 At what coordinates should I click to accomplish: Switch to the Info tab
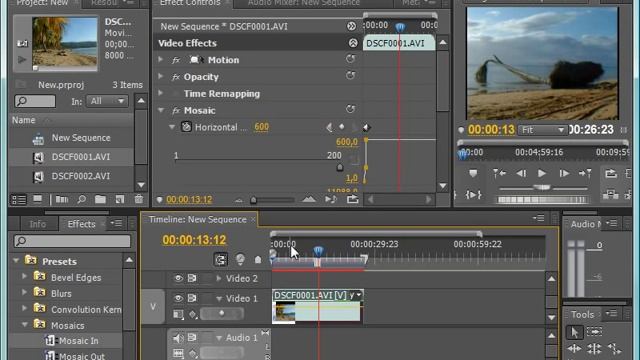coord(38,224)
